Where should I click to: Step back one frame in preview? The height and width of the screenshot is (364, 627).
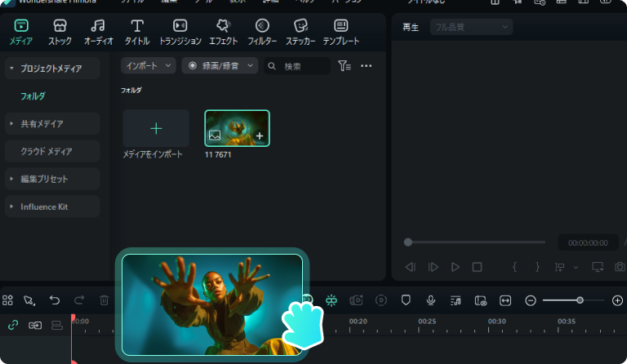411,267
